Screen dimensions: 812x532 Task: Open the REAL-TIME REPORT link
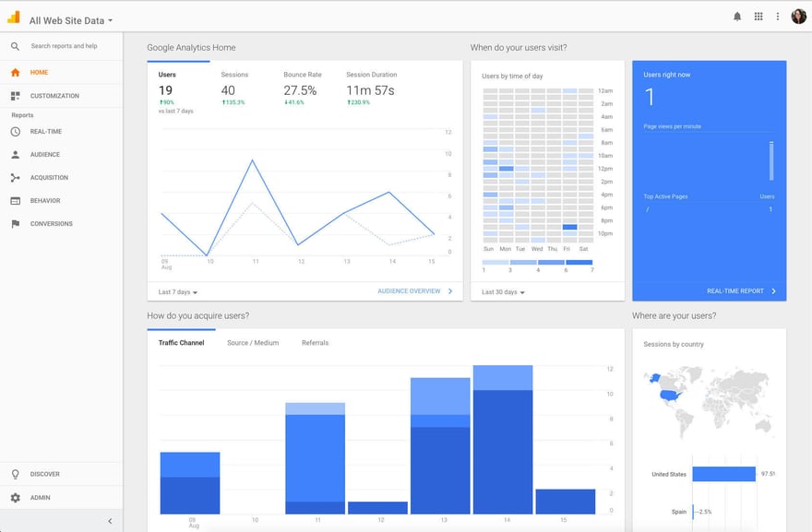734,290
